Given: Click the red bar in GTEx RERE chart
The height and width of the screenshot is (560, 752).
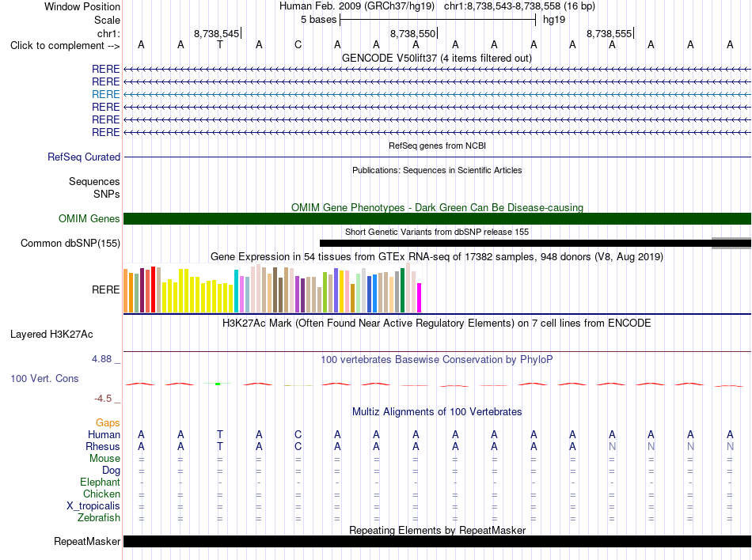Looking at the screenshot, I should pos(153,289).
